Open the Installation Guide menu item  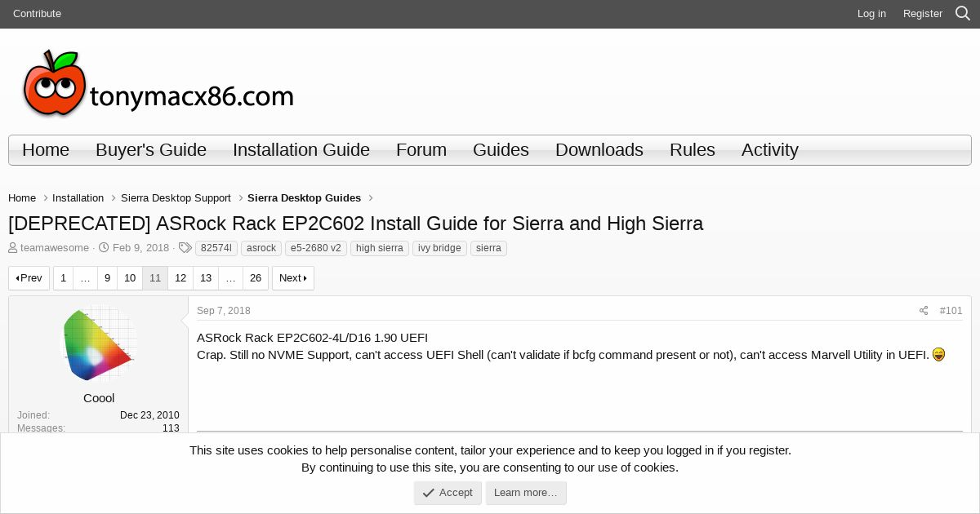pos(301,150)
